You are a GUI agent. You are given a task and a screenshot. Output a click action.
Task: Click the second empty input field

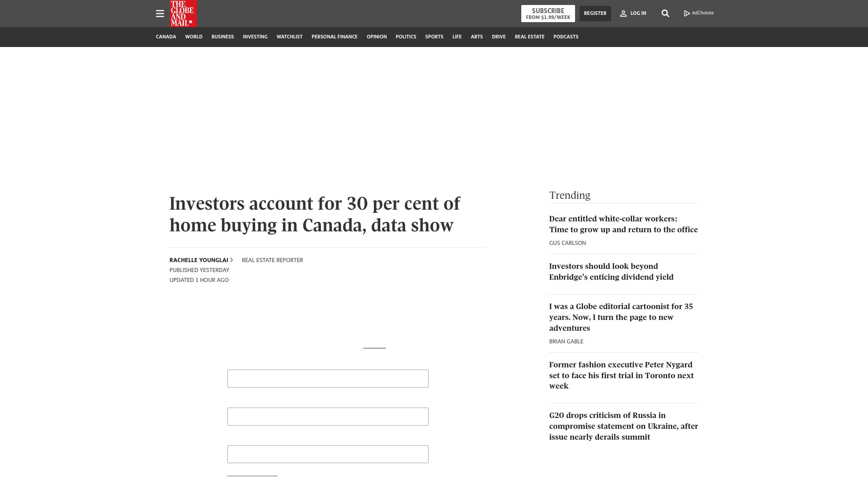pos(328,417)
